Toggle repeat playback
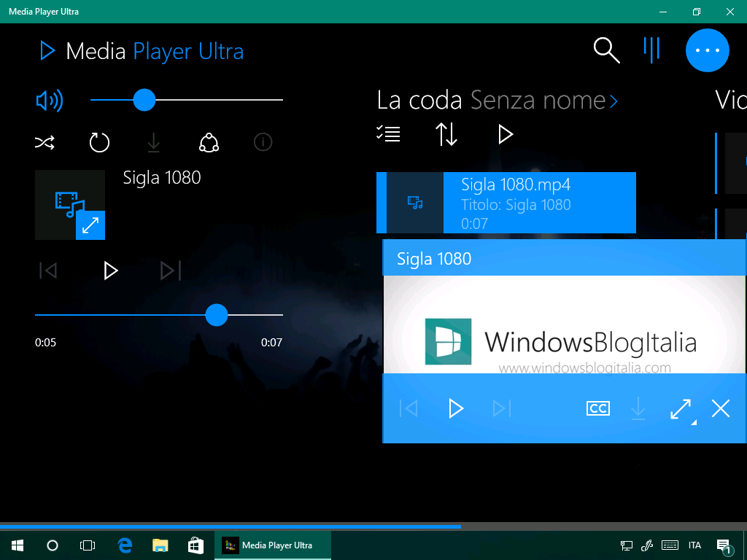The image size is (747, 560). [99, 142]
